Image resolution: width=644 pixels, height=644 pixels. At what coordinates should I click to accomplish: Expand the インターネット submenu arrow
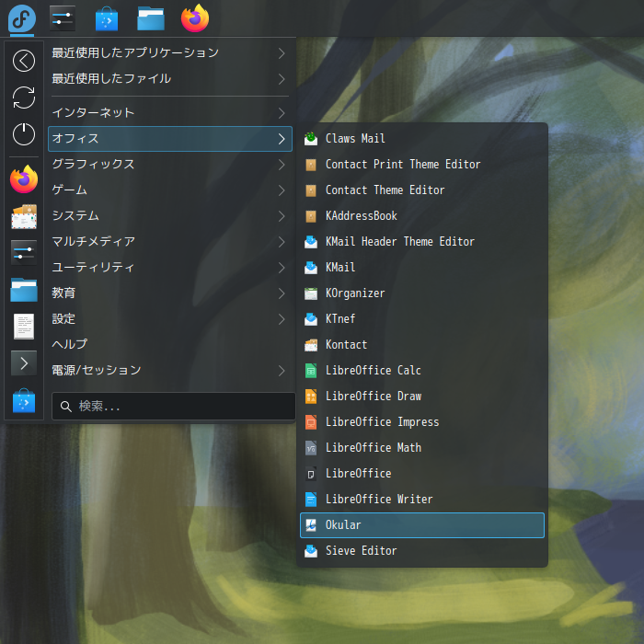pos(282,113)
